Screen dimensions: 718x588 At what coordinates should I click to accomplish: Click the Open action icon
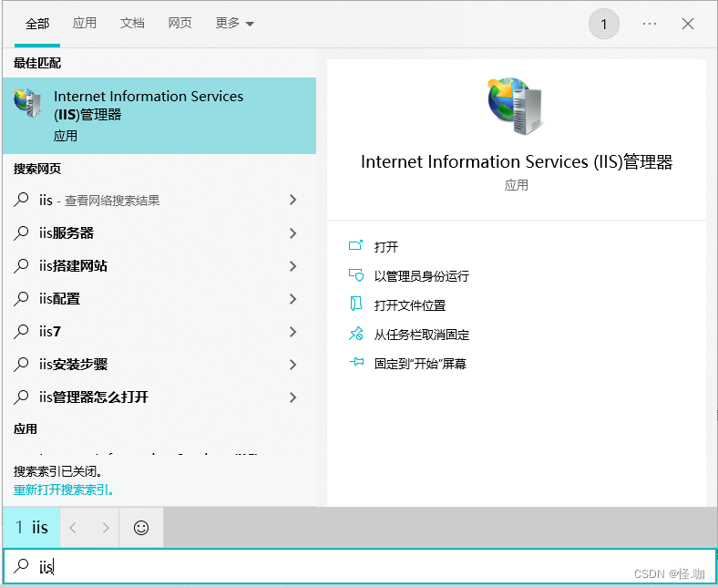[355, 245]
